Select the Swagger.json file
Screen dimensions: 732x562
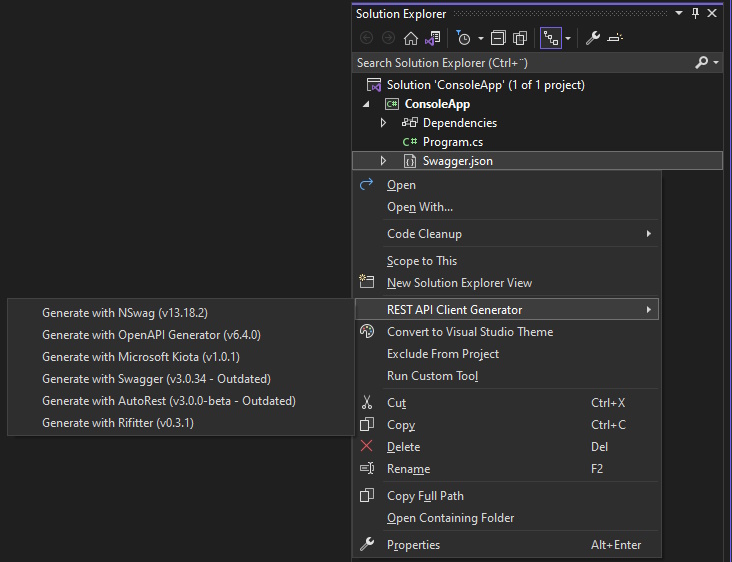[458, 161]
